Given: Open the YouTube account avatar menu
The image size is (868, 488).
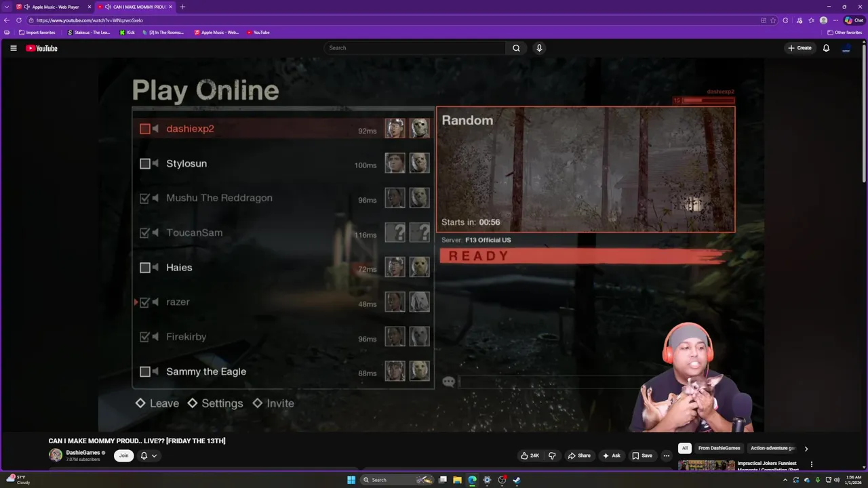Looking at the screenshot, I should tap(846, 48).
